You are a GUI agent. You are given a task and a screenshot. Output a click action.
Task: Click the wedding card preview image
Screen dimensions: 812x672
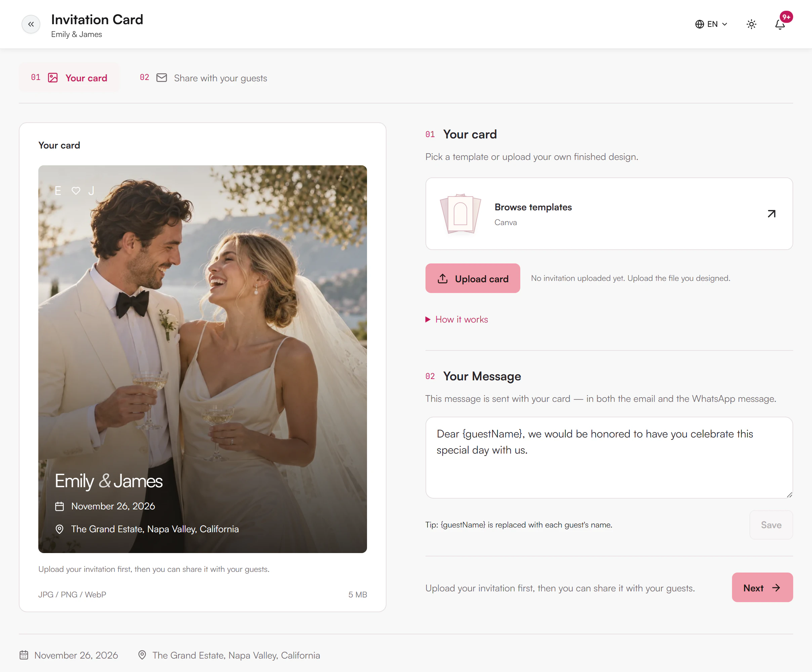click(203, 359)
